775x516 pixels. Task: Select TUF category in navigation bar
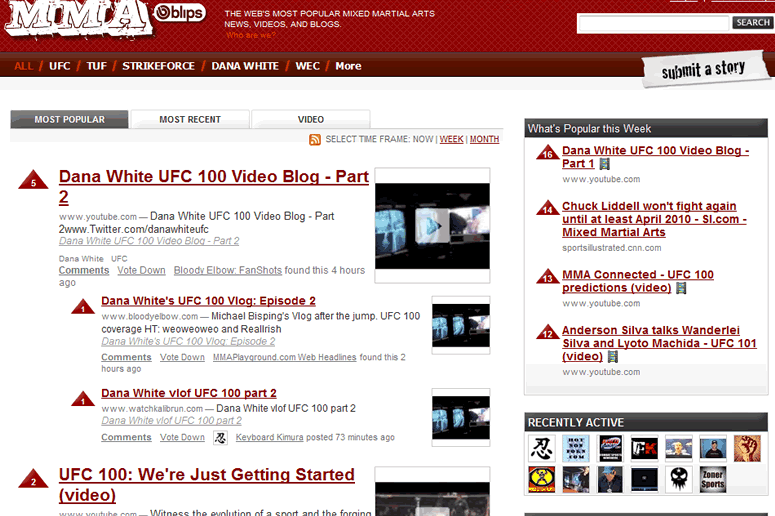coord(96,66)
